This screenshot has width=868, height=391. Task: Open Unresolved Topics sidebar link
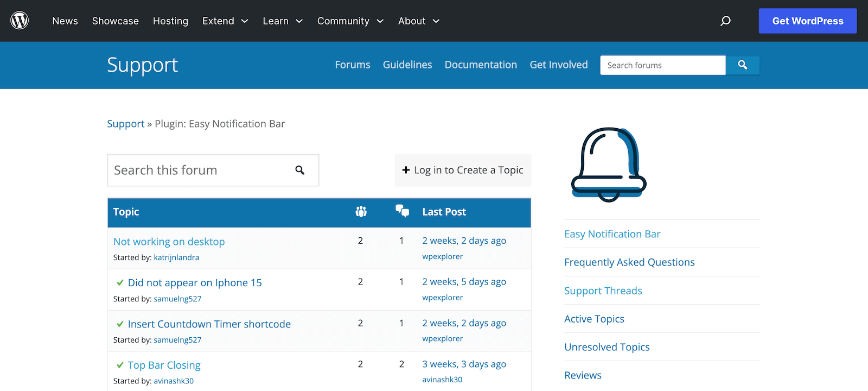[607, 347]
